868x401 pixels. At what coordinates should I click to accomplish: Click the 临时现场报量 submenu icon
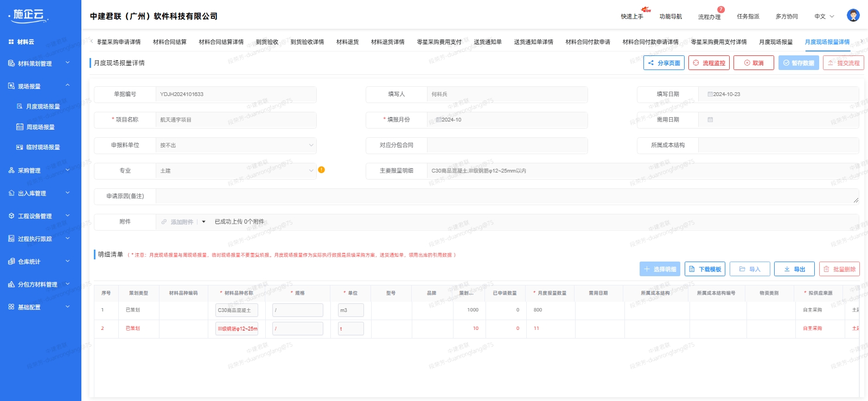pyautogui.click(x=20, y=147)
